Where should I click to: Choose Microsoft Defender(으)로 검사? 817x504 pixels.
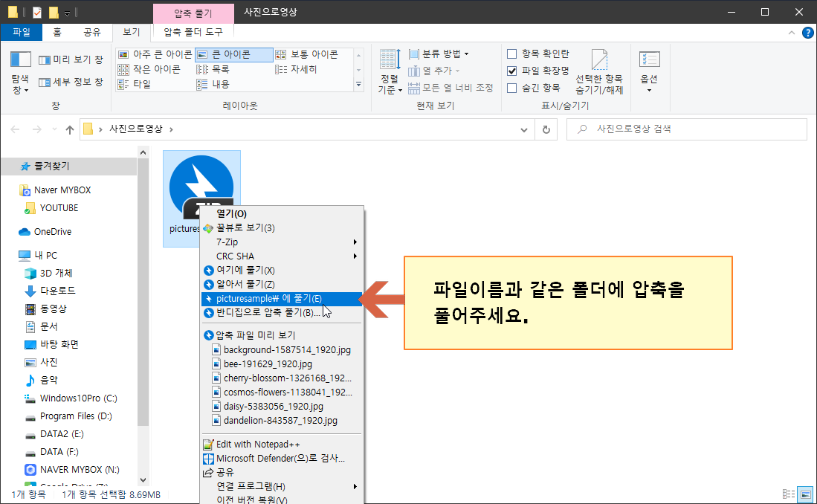tap(281, 459)
